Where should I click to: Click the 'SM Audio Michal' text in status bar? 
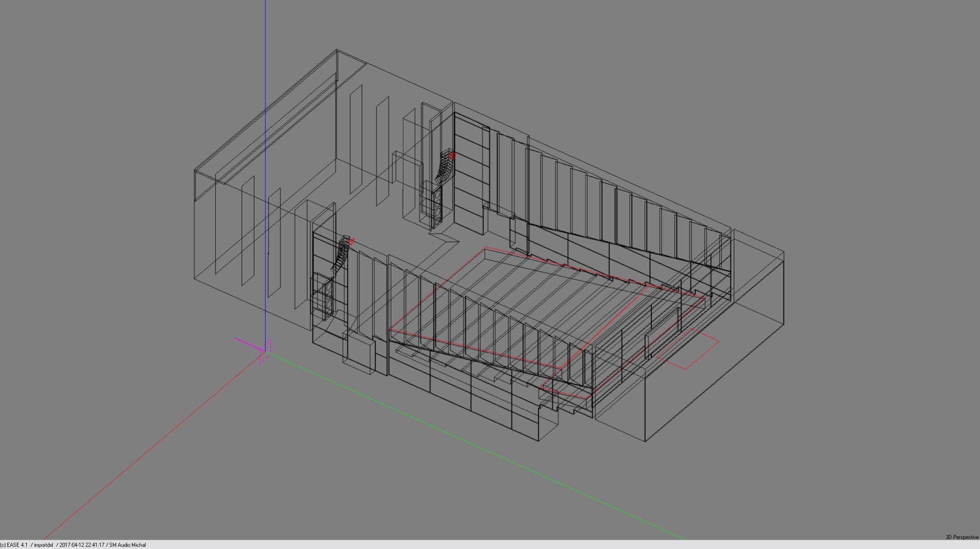coord(127,545)
